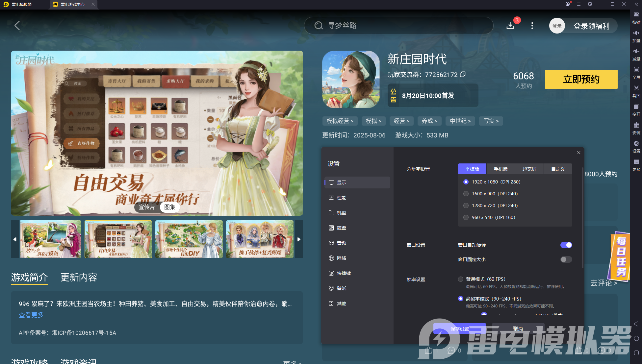
Task: Toggle the 窗口自动旋转 switch off
Action: click(x=566, y=245)
